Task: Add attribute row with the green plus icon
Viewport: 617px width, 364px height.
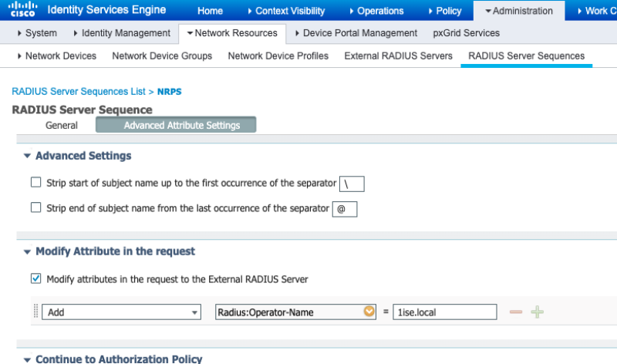Action: [537, 312]
